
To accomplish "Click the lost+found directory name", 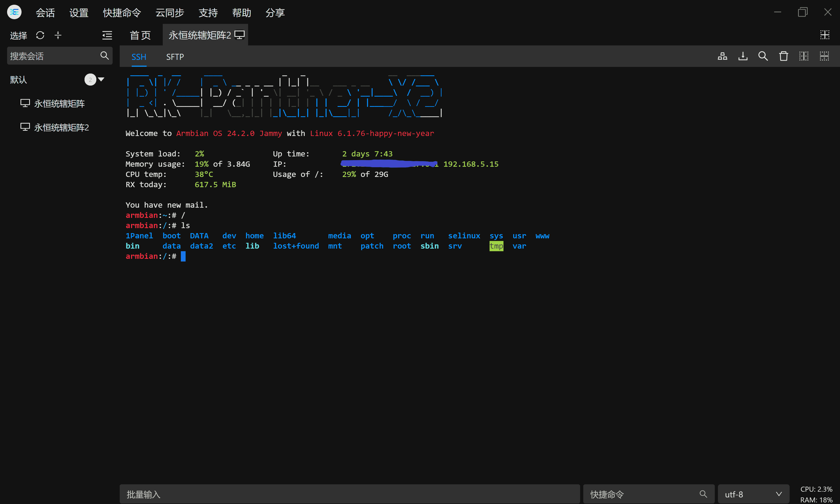I will click(x=296, y=246).
